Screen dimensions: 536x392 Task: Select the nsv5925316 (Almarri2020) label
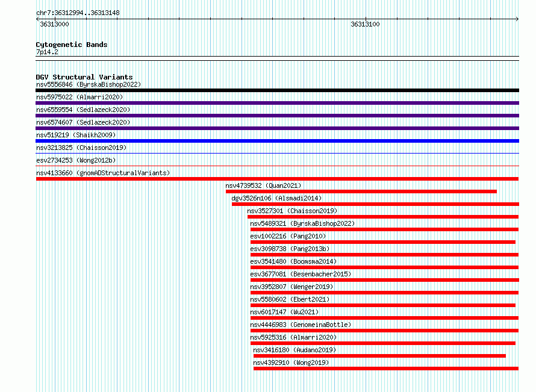click(293, 337)
